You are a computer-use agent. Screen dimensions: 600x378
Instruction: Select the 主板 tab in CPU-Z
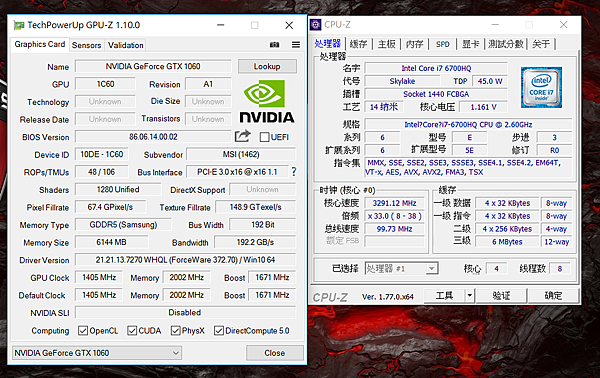click(386, 44)
